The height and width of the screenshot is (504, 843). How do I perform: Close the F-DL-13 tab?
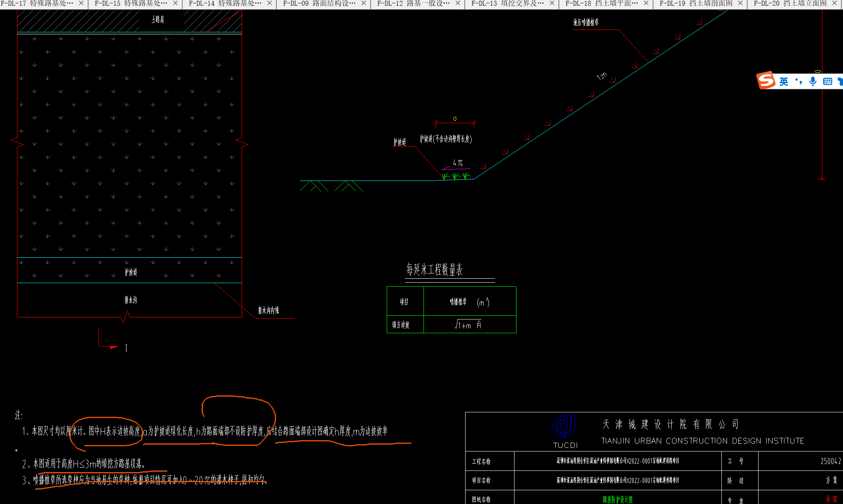tap(552, 3)
